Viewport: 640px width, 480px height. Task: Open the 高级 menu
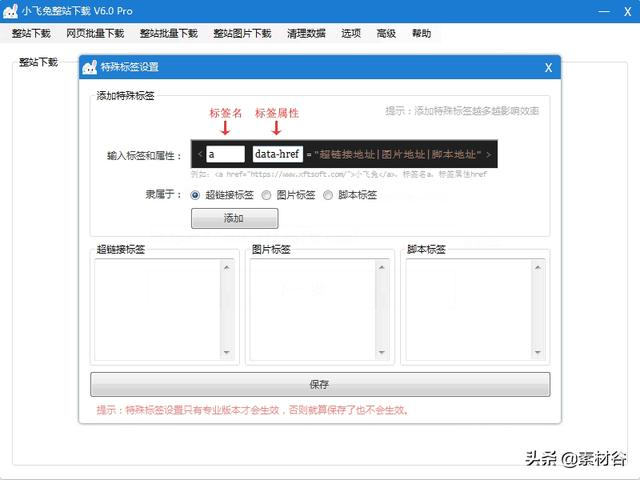tap(386, 33)
